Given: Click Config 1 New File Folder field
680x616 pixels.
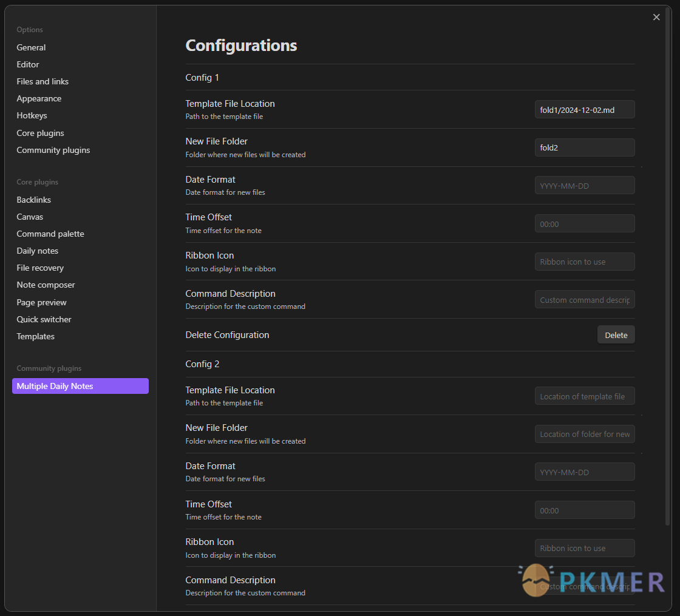Looking at the screenshot, I should click(585, 147).
